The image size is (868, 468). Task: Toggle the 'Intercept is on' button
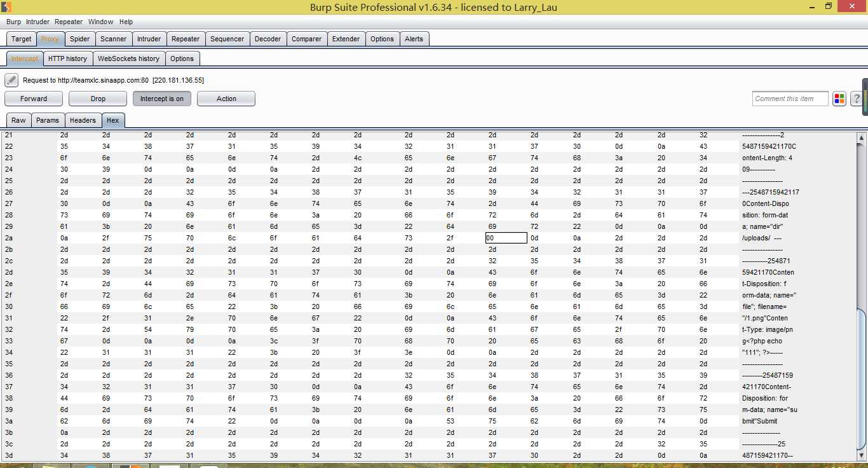click(x=162, y=99)
